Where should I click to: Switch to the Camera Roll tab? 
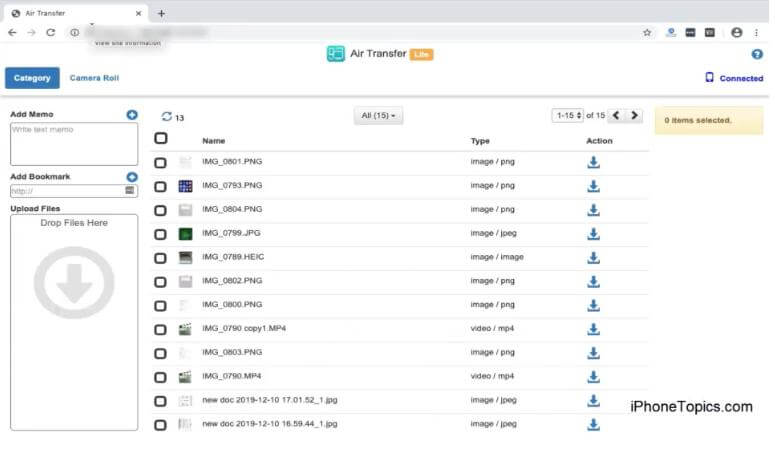click(x=94, y=78)
